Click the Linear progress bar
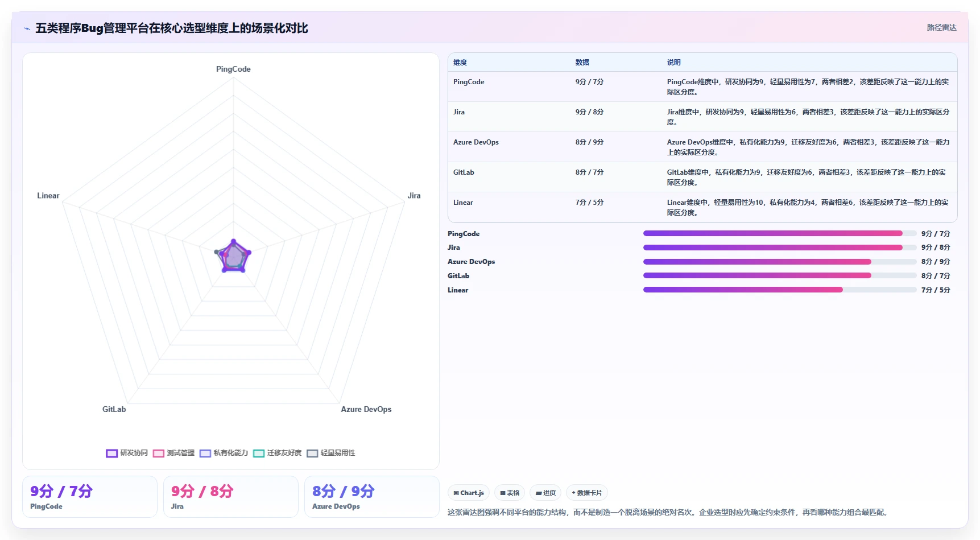 click(780, 290)
